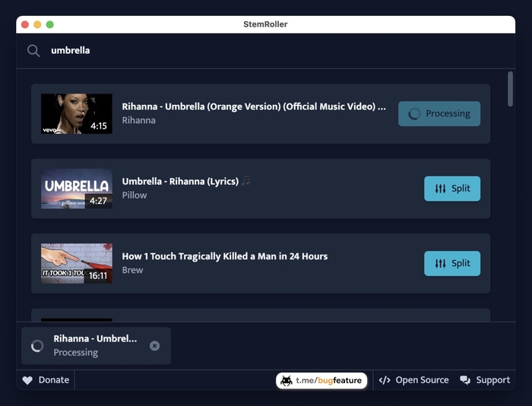Minimize StemRoller with the yellow button
The image size is (532, 406).
tap(37, 25)
